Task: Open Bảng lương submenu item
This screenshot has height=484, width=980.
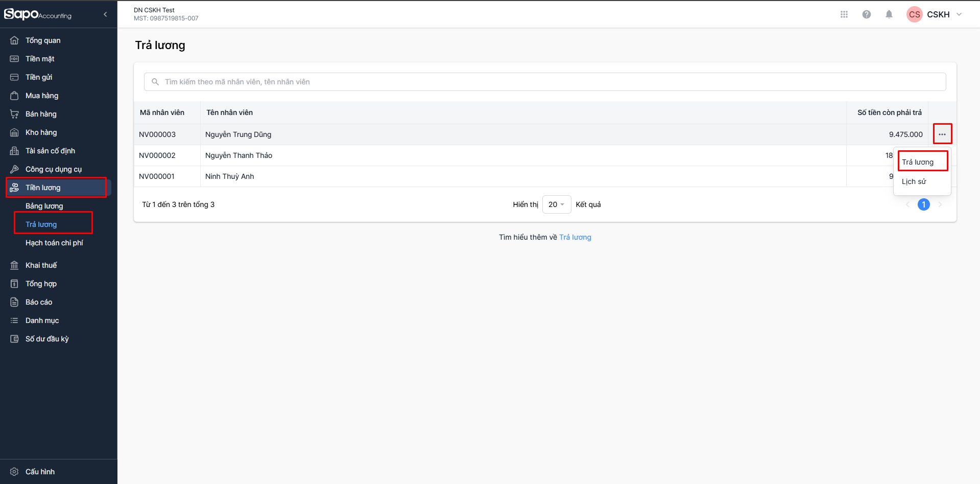Action: pyautogui.click(x=44, y=206)
